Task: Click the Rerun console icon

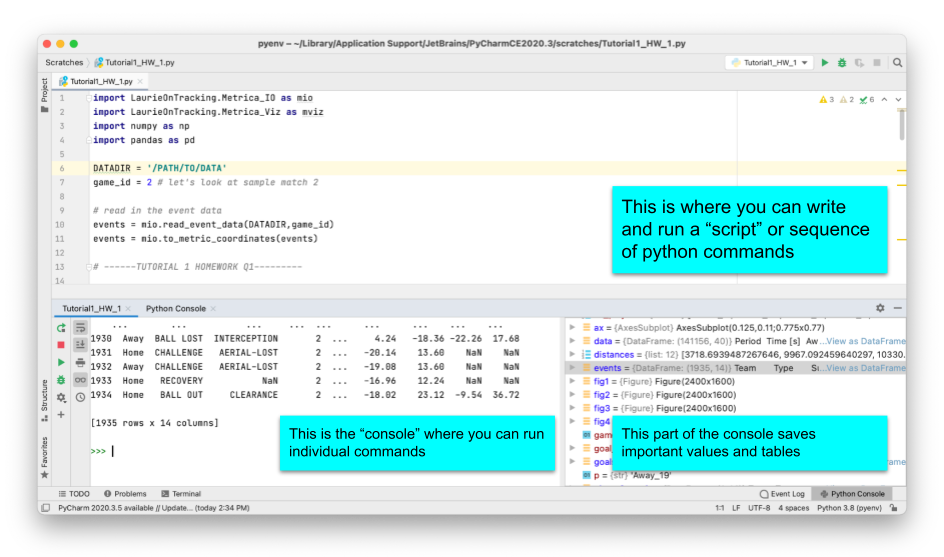Action: click(61, 328)
